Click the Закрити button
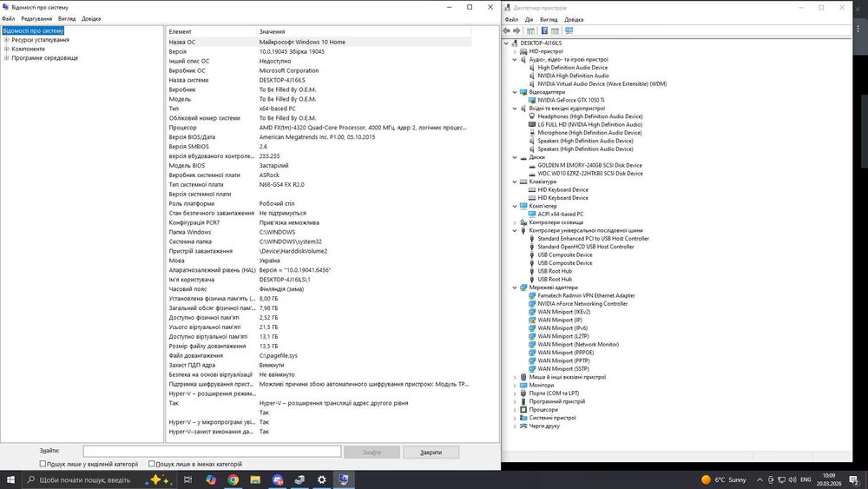 (x=431, y=453)
